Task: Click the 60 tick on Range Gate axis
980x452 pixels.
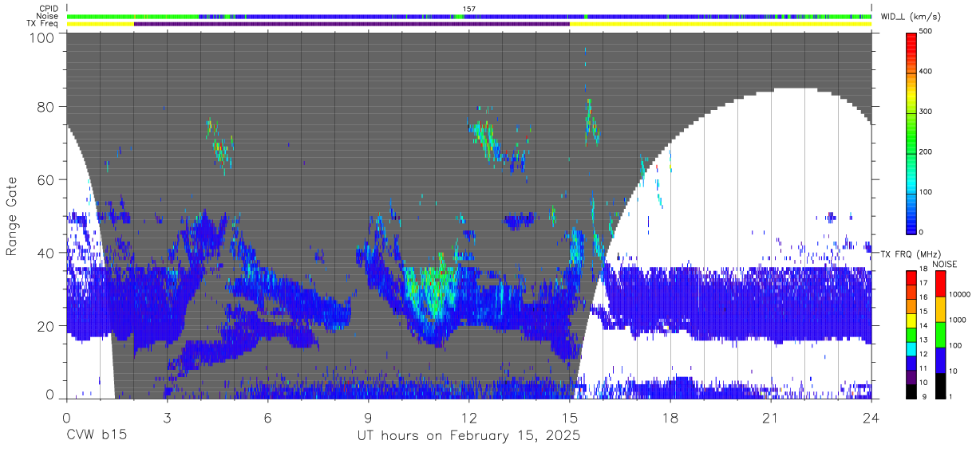Action: [x=46, y=179]
